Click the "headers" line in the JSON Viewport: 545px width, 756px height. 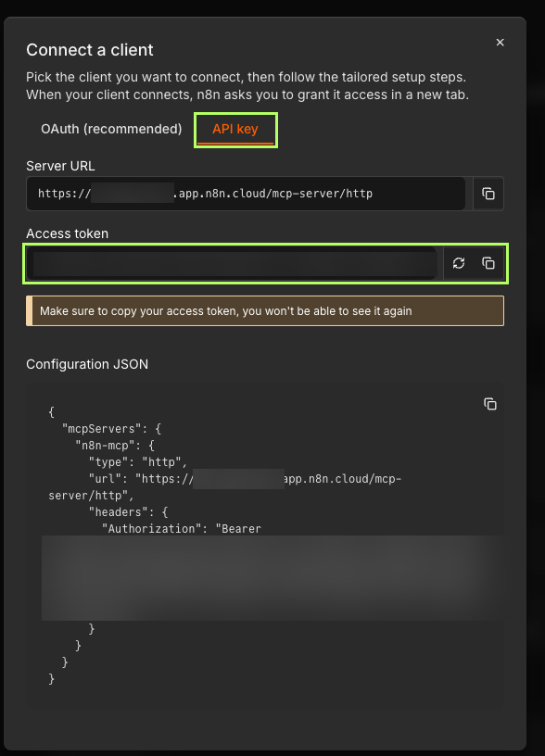click(x=128, y=511)
